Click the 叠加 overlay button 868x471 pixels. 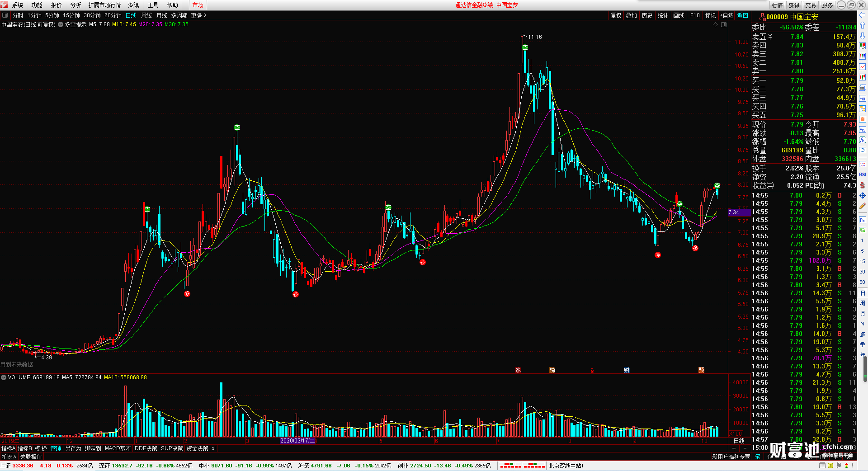tap(632, 15)
